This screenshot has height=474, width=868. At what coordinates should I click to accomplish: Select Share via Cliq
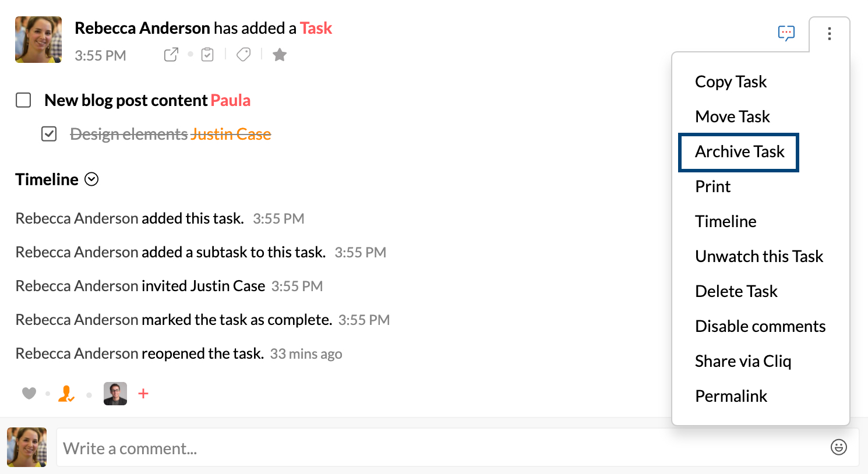click(743, 361)
